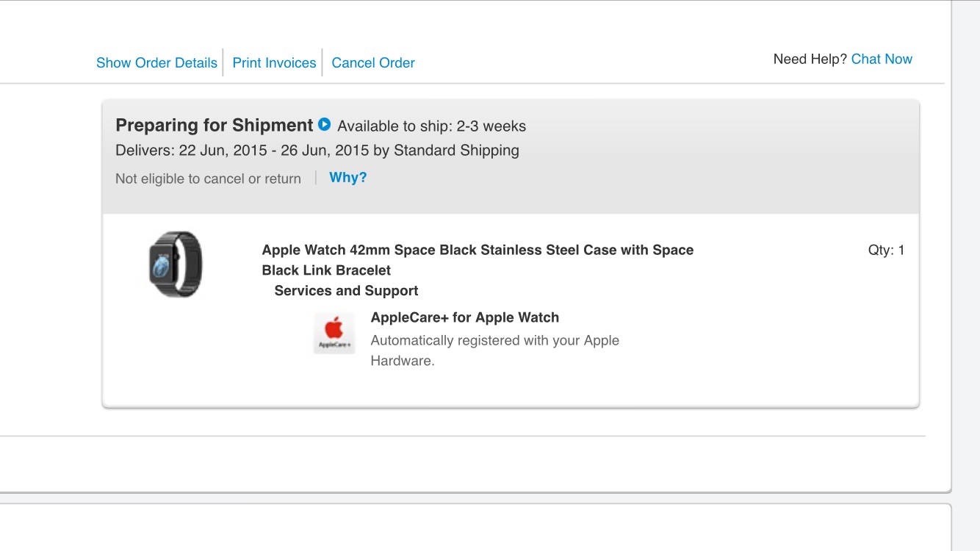Click the Apple Watch 42mm Space Black title
This screenshot has width=980, height=551.
tap(478, 250)
